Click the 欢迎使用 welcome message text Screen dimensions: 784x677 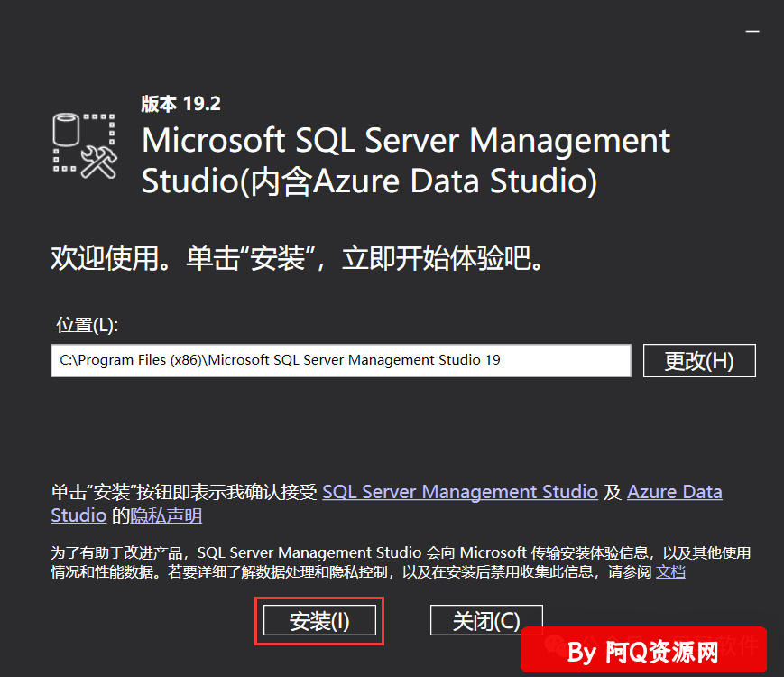pos(297,258)
